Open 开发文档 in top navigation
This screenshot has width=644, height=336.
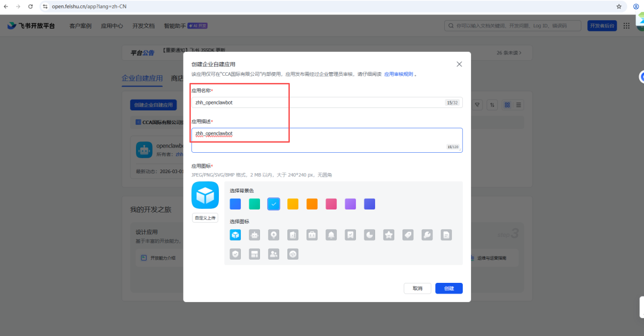point(143,26)
